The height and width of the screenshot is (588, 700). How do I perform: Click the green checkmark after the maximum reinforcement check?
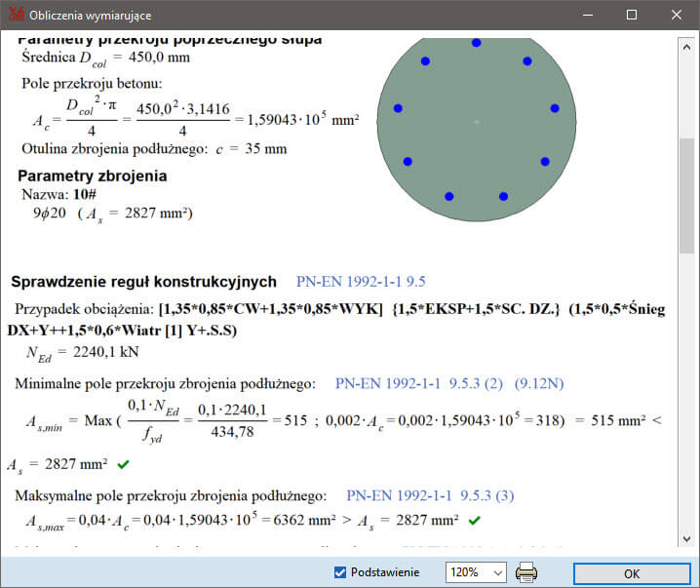tap(475, 520)
